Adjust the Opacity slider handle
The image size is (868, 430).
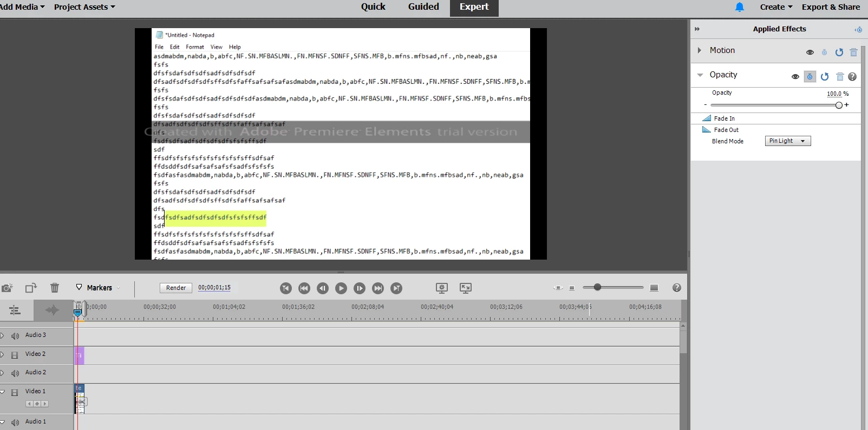pos(839,105)
